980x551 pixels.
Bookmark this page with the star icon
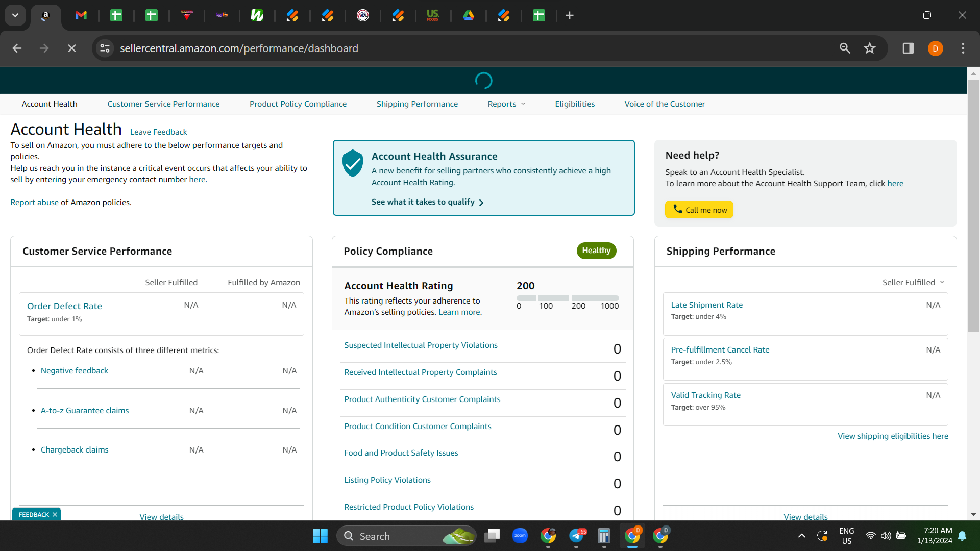(870, 48)
